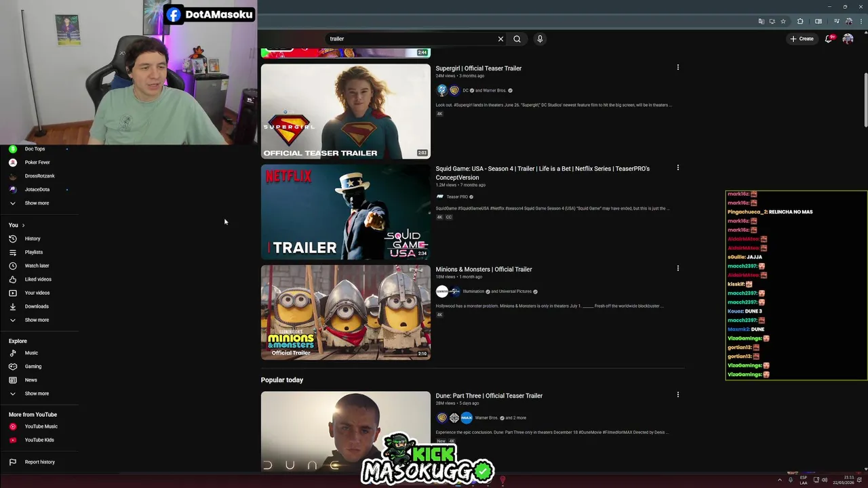Play the Minions & Monsters thumbnail
The width and height of the screenshot is (868, 488).
(345, 312)
